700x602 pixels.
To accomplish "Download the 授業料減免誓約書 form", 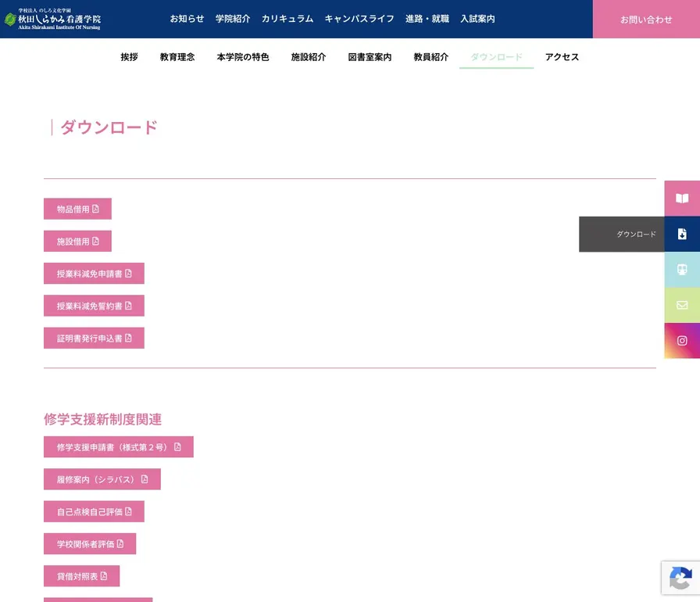I will 94,306.
